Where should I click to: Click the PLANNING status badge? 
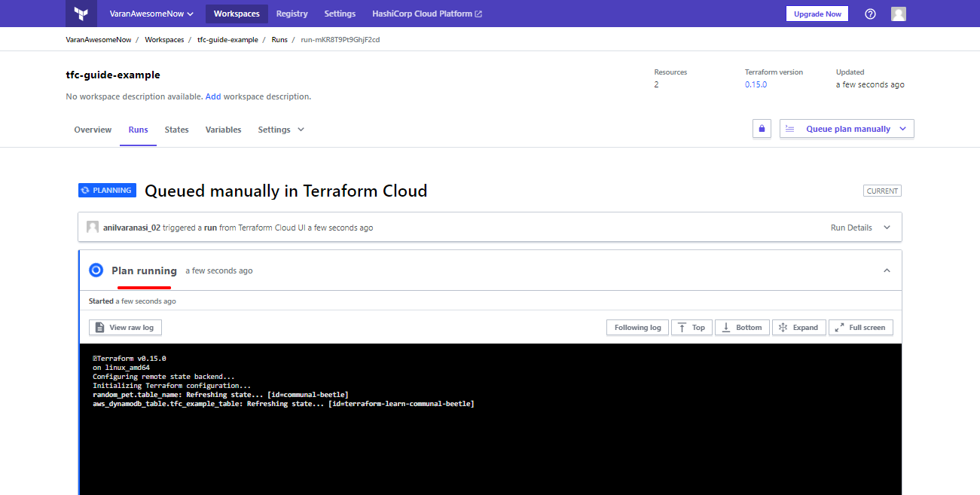coord(107,190)
